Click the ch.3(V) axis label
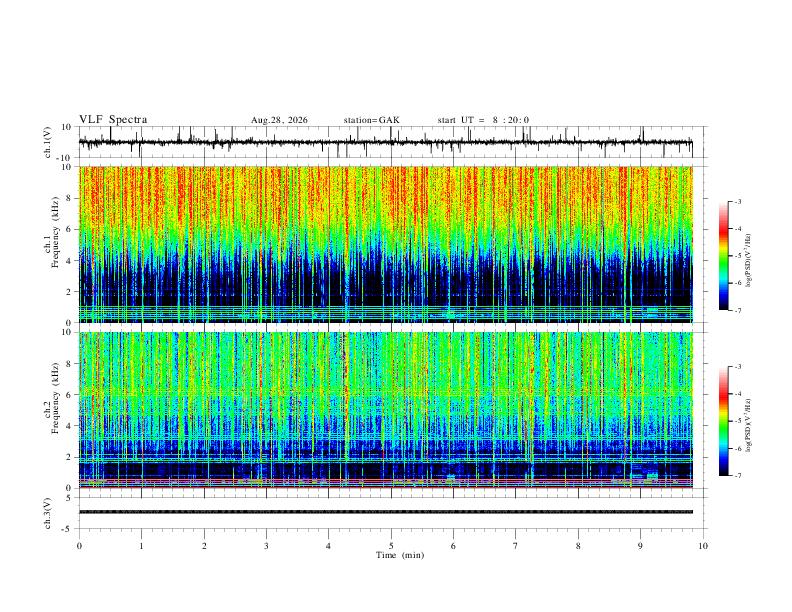 click(x=48, y=513)
